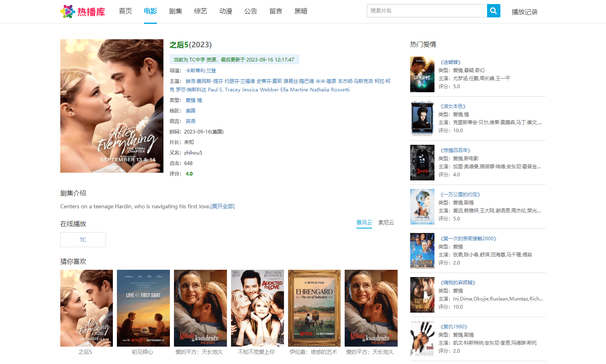
Task: Click the search magnifier icon button
Action: pos(494,11)
